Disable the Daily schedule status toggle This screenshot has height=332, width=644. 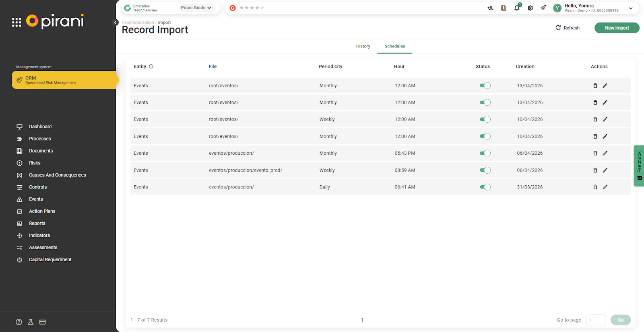(485, 187)
